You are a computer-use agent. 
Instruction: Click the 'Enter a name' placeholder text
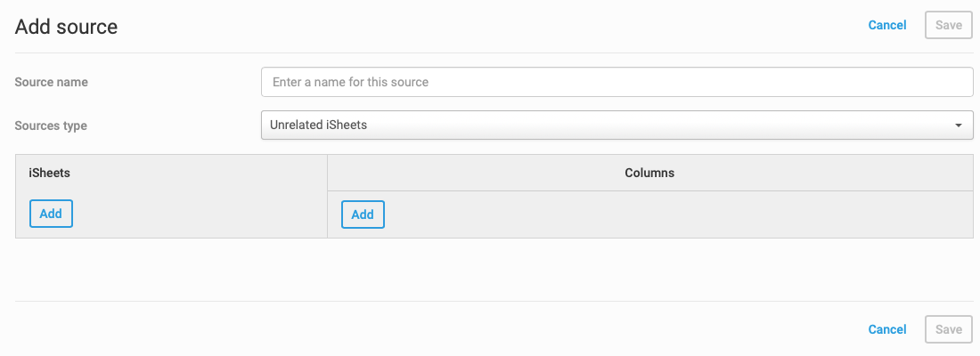click(350, 82)
